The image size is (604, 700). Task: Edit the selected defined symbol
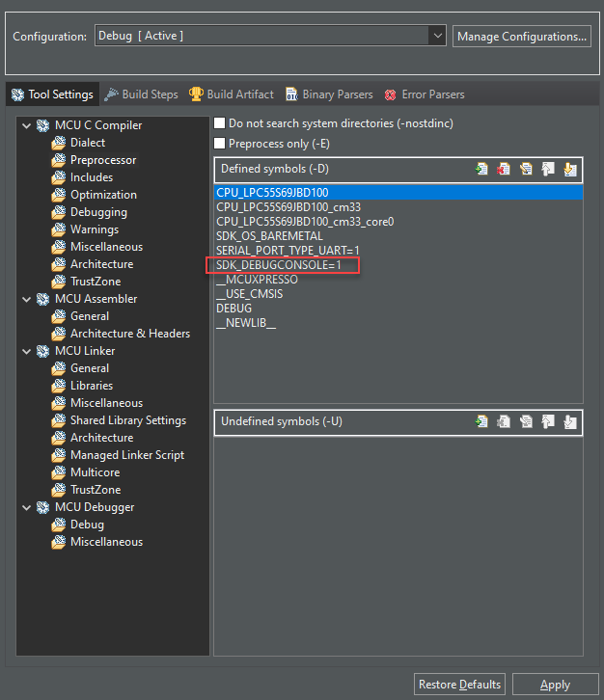(x=526, y=169)
